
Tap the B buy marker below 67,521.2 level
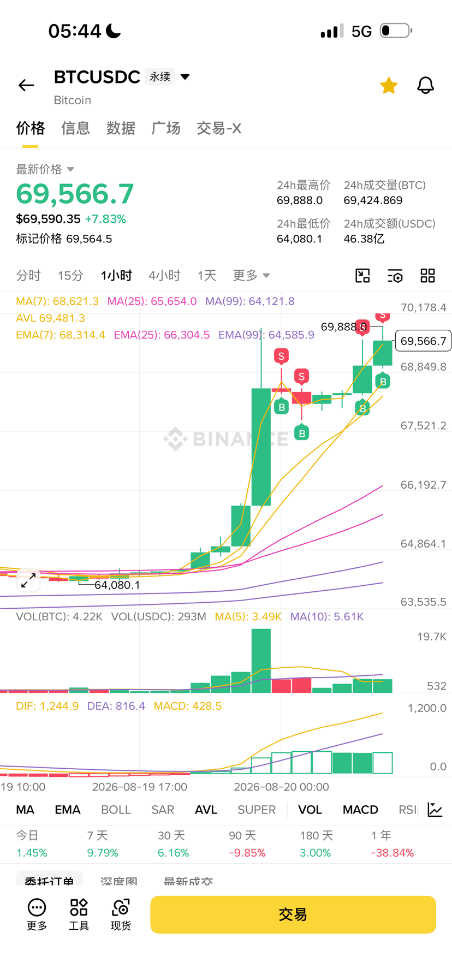tap(302, 433)
